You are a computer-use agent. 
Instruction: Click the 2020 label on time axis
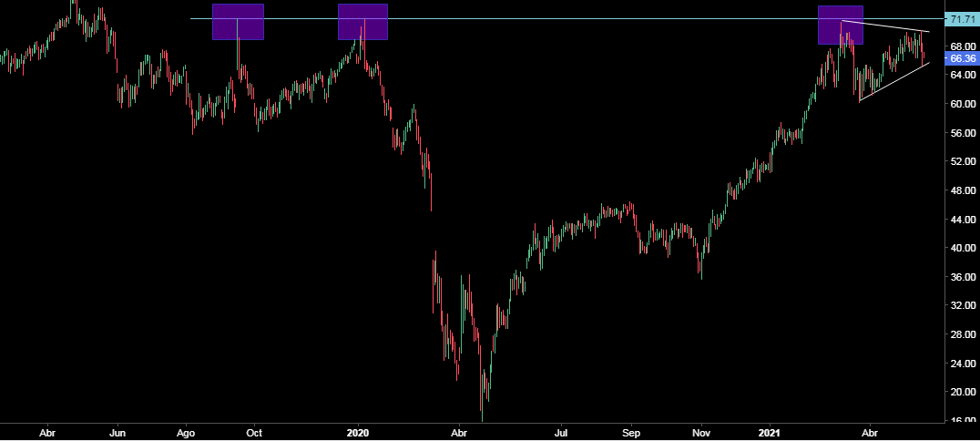point(358,432)
